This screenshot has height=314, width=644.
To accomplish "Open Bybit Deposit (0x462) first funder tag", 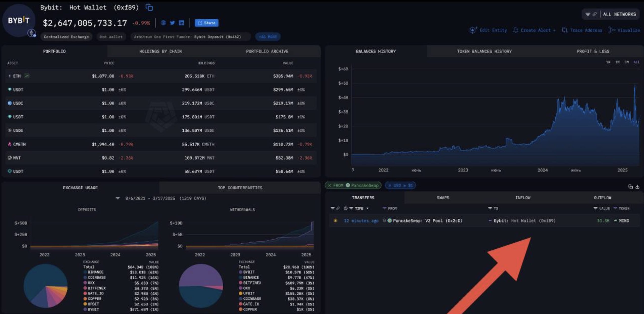I will (218, 37).
